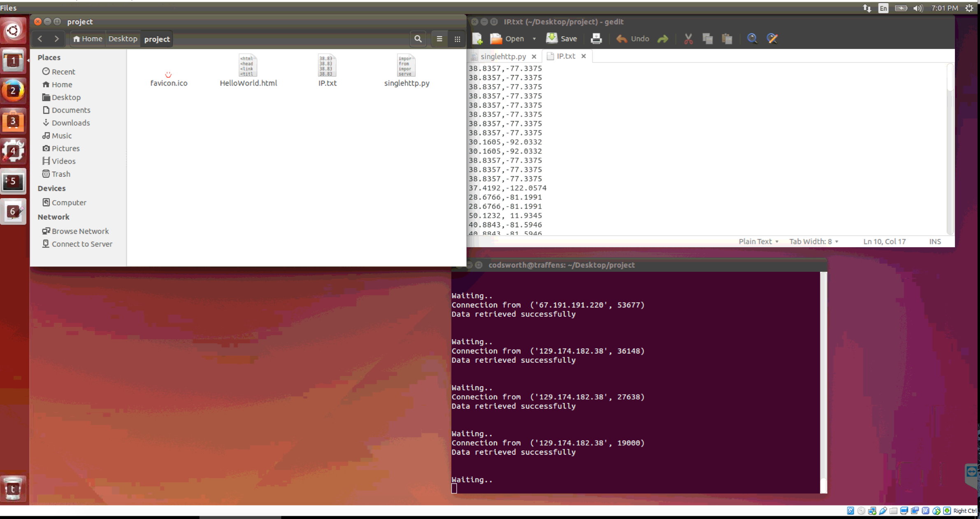Switch file manager to list view

pyautogui.click(x=439, y=39)
